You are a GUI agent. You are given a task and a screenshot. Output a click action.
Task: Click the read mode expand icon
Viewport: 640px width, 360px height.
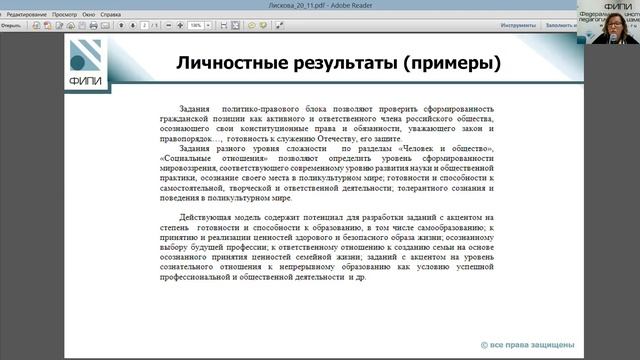click(280, 25)
